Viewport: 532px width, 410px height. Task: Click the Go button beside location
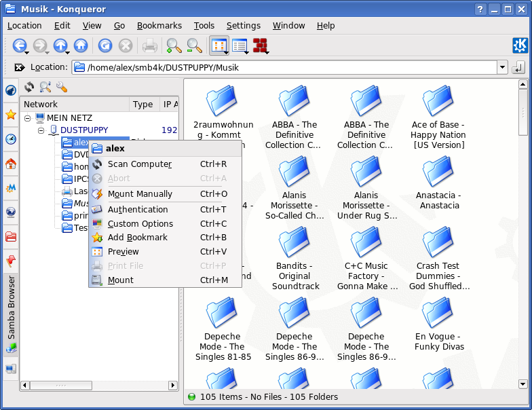pyautogui.click(x=518, y=67)
